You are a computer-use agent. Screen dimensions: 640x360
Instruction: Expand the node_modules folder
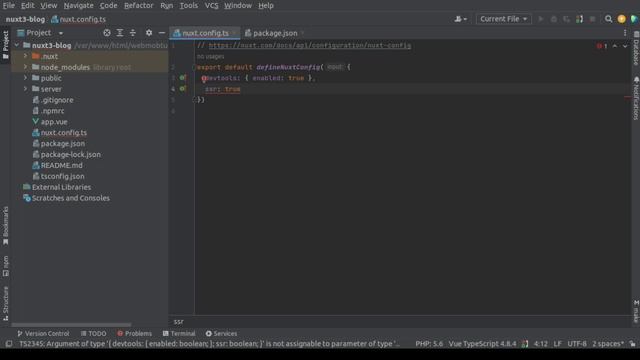click(25, 67)
